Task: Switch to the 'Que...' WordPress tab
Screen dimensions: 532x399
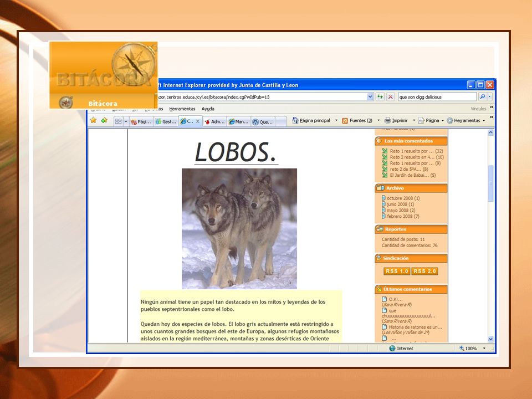Action: coord(263,122)
